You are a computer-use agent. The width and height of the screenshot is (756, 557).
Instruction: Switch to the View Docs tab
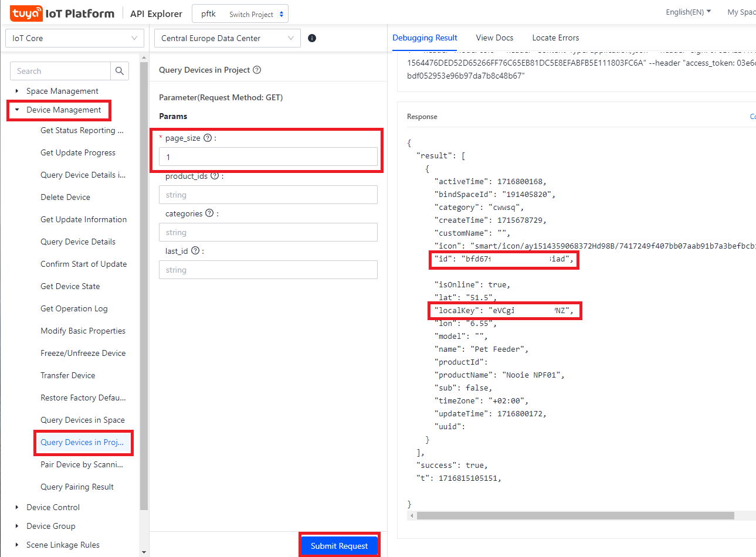tap(494, 38)
